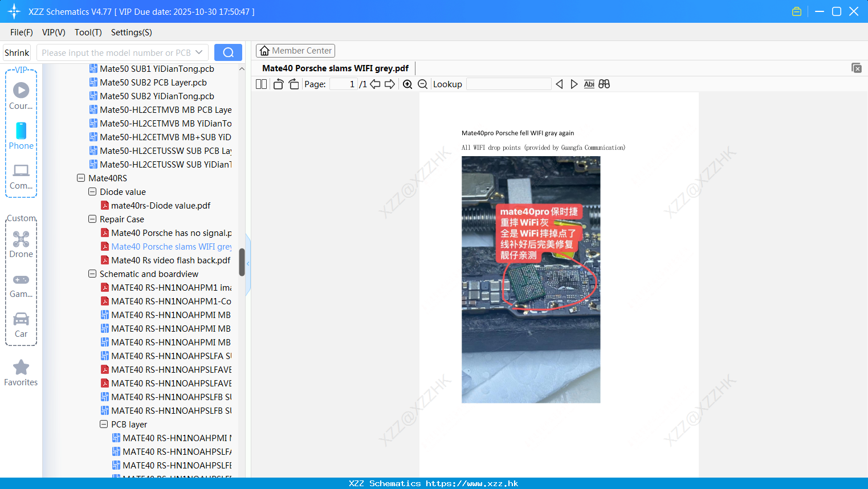Click the model number search field

coord(116,52)
